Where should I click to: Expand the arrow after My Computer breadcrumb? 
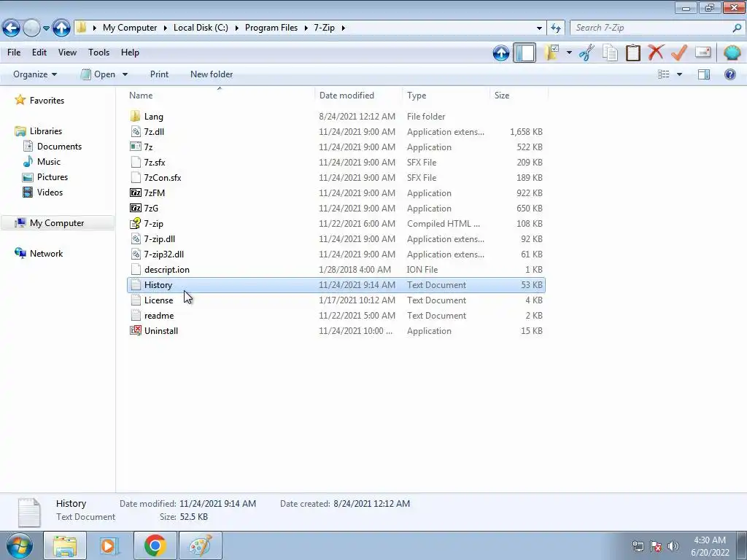coord(166,28)
